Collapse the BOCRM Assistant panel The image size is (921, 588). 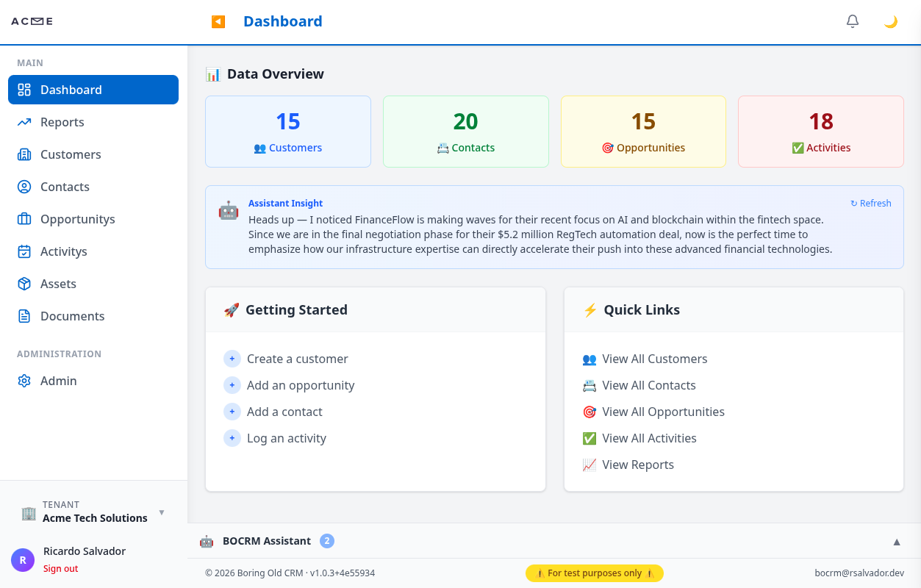pyautogui.click(x=896, y=541)
